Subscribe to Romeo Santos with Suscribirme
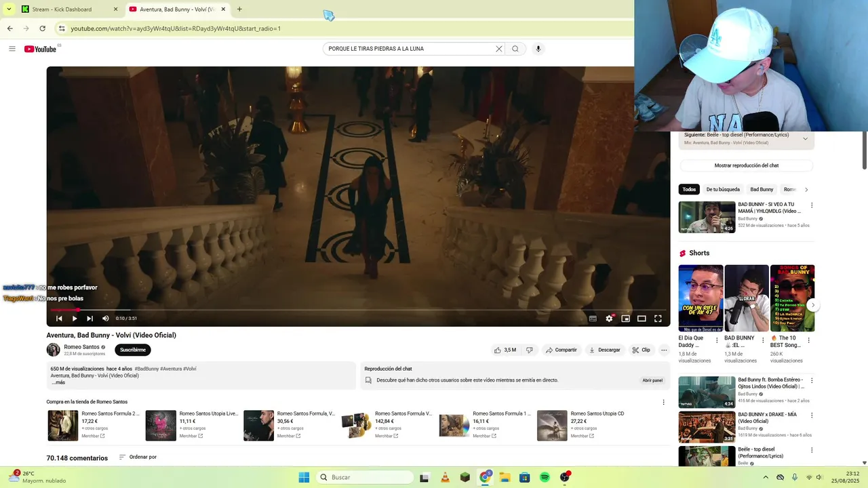 pyautogui.click(x=133, y=350)
